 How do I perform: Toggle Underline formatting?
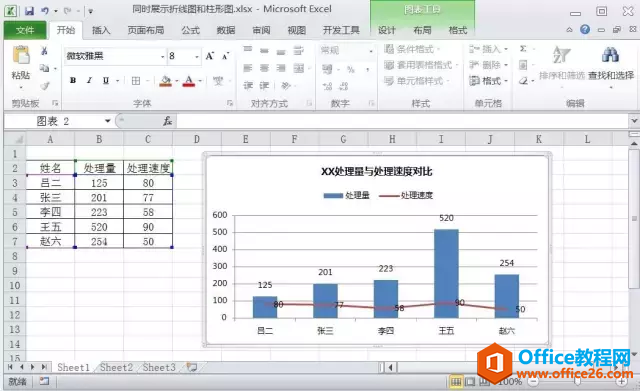point(106,80)
